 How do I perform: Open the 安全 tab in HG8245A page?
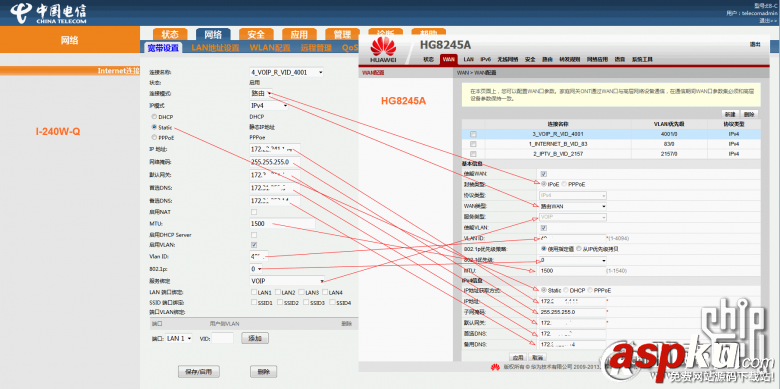530,59
